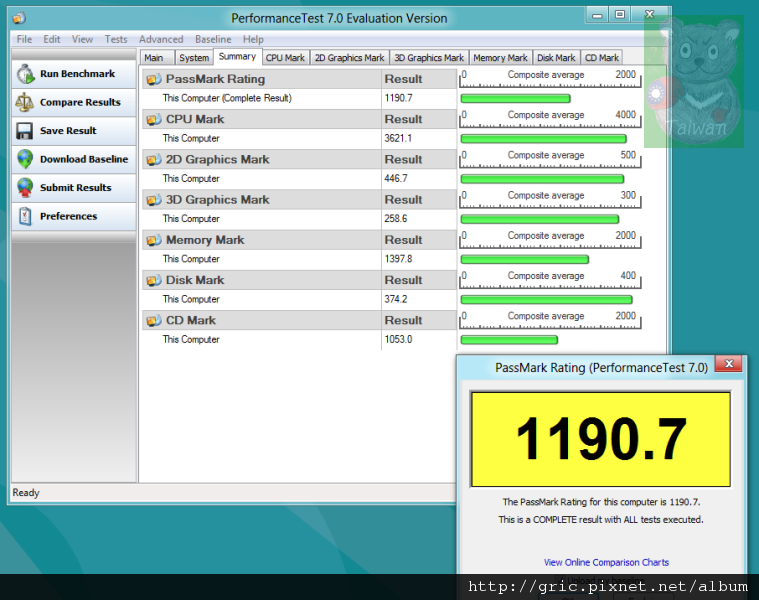Switch to the 3D Graphics Mark tab
The height and width of the screenshot is (600, 759).
coord(429,58)
